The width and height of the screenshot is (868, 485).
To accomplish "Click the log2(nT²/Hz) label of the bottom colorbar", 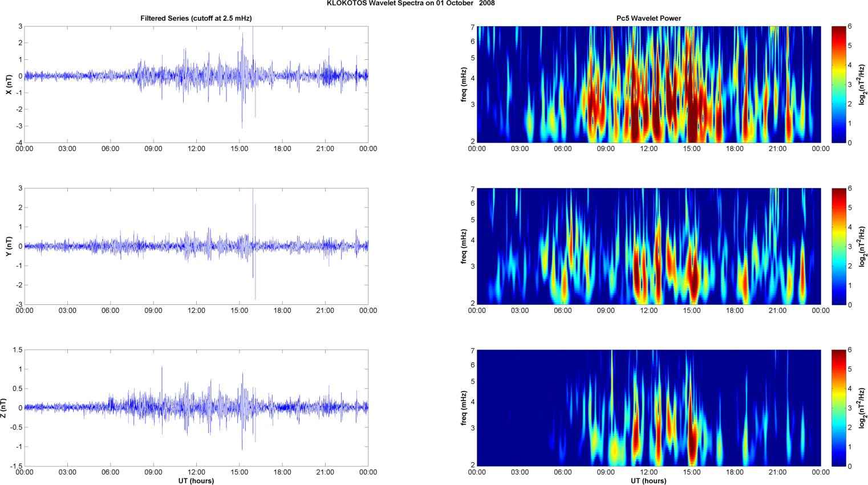I will pyautogui.click(x=862, y=408).
